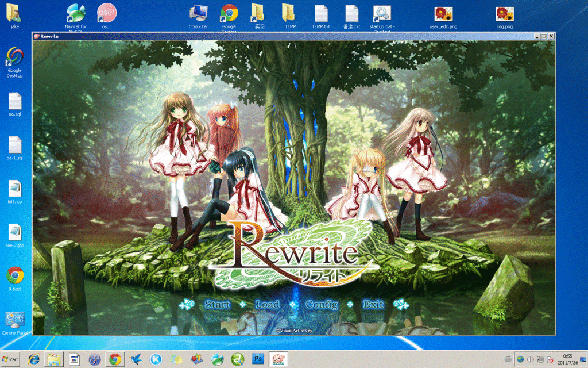Select the TEMP.txt file icon
This screenshot has width=588, height=368.
321,17
